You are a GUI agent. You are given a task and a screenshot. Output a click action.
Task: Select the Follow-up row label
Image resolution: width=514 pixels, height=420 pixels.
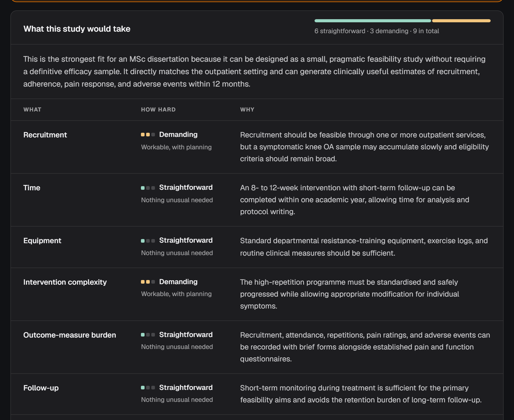[x=41, y=388]
